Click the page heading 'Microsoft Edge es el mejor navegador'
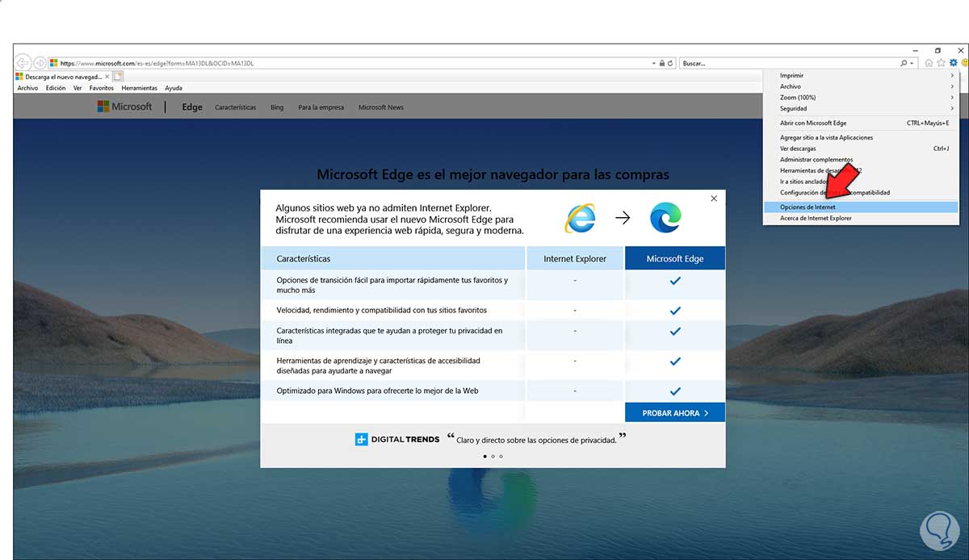The height and width of the screenshot is (560, 969). pos(493,174)
